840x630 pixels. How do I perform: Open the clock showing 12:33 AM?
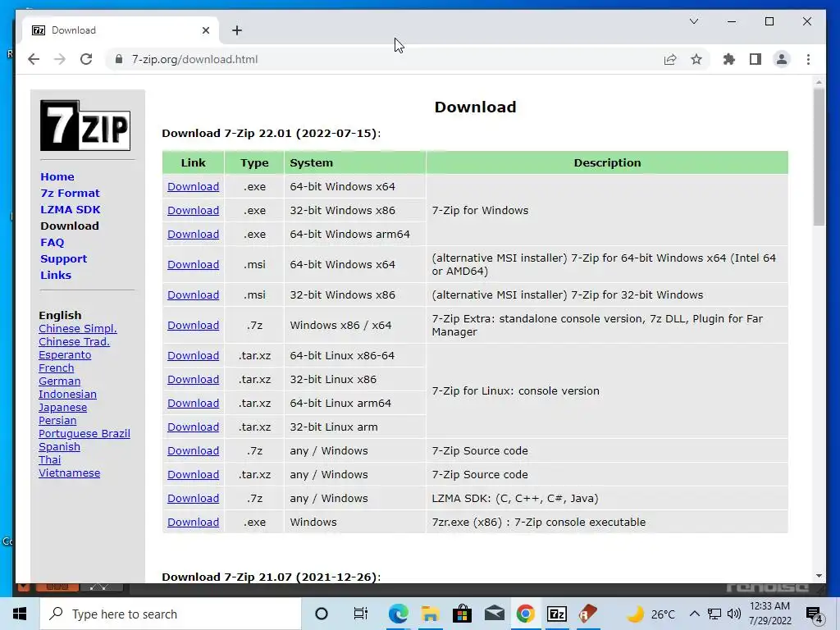coord(769,614)
